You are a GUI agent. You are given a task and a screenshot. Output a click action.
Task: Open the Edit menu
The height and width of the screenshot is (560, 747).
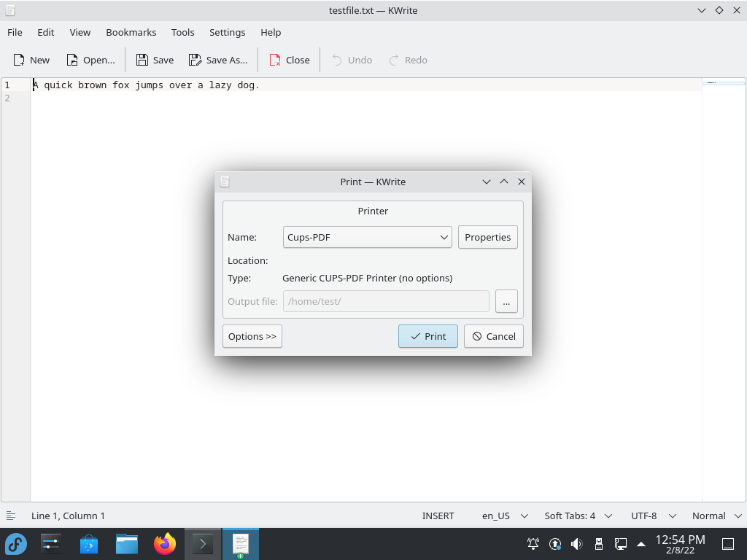pyautogui.click(x=46, y=32)
